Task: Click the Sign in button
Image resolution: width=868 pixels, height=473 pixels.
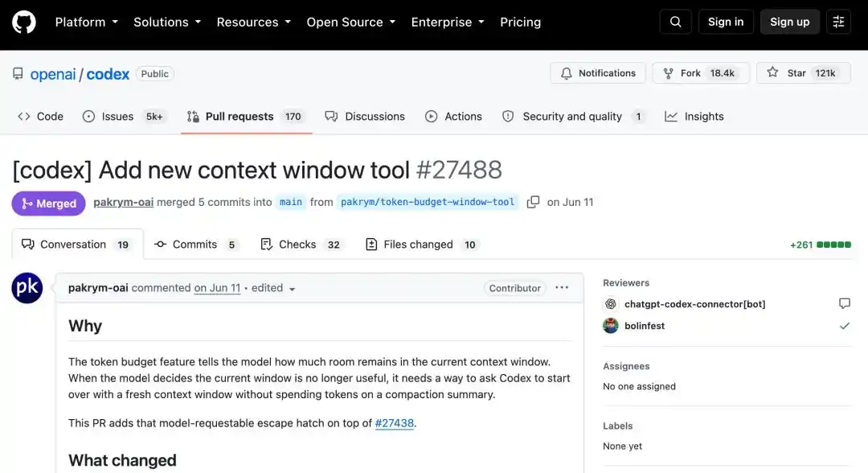Action: tap(725, 23)
